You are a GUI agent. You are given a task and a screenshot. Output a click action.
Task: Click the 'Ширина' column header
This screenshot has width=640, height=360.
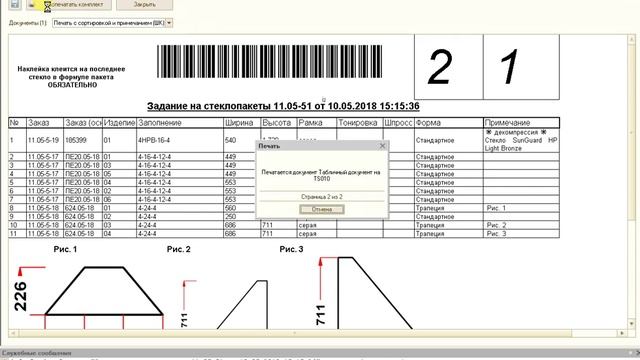(242, 122)
